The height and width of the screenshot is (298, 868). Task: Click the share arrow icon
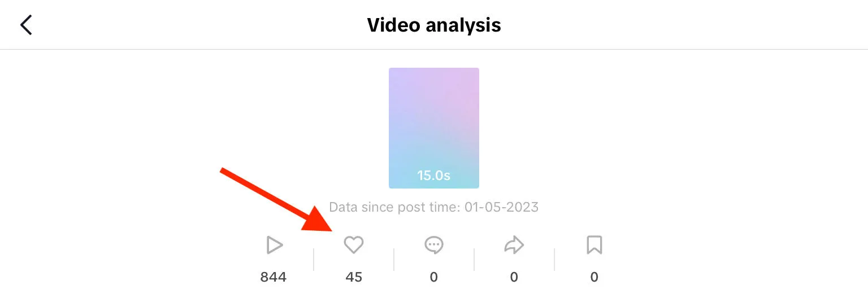514,245
